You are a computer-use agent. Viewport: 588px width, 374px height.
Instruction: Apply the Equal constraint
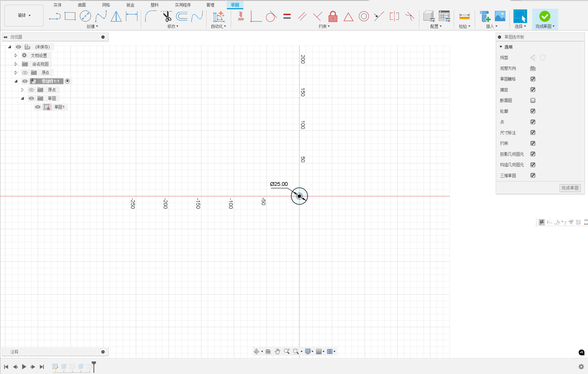click(287, 16)
